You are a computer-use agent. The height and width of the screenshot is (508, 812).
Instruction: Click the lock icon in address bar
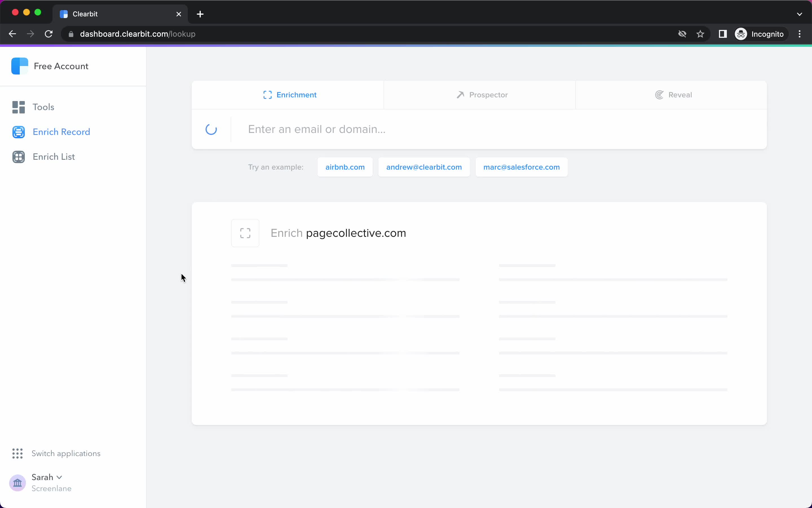71,34
